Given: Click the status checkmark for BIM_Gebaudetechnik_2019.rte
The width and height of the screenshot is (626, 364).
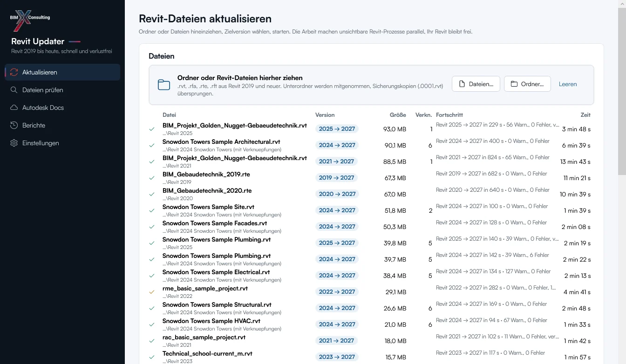Looking at the screenshot, I should (x=152, y=178).
